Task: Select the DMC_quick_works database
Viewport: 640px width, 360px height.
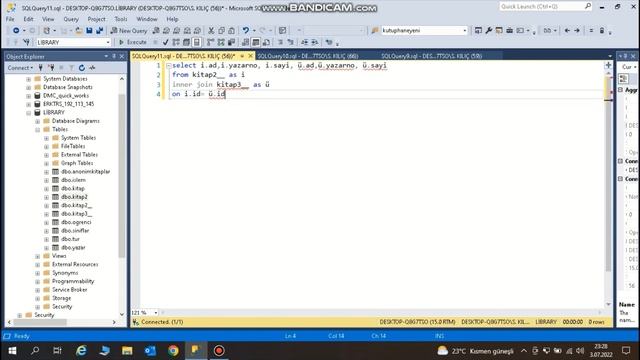Action: 66,96
